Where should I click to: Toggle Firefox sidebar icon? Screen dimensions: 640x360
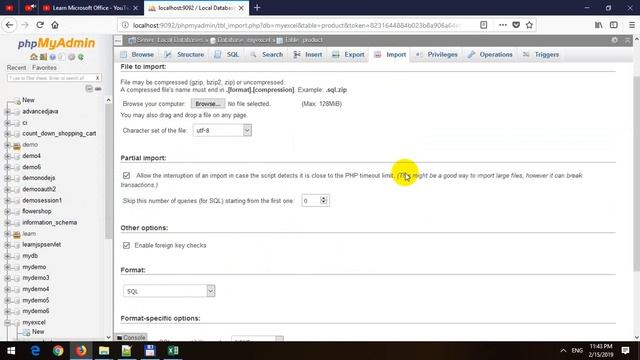point(613,25)
